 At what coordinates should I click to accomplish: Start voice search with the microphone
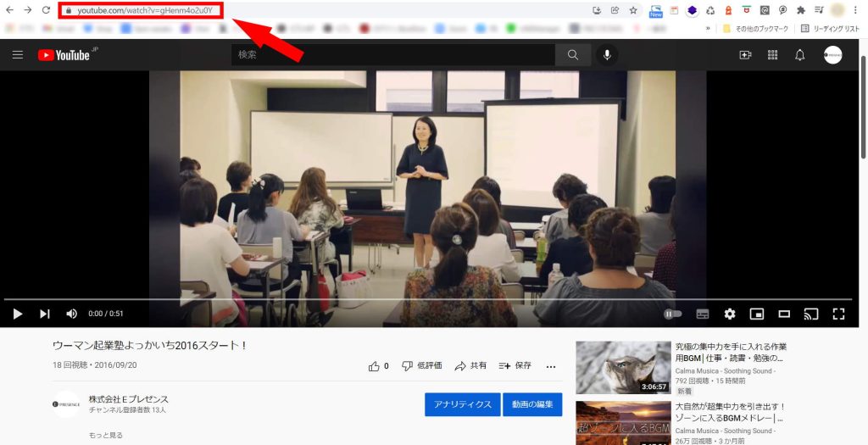click(607, 55)
